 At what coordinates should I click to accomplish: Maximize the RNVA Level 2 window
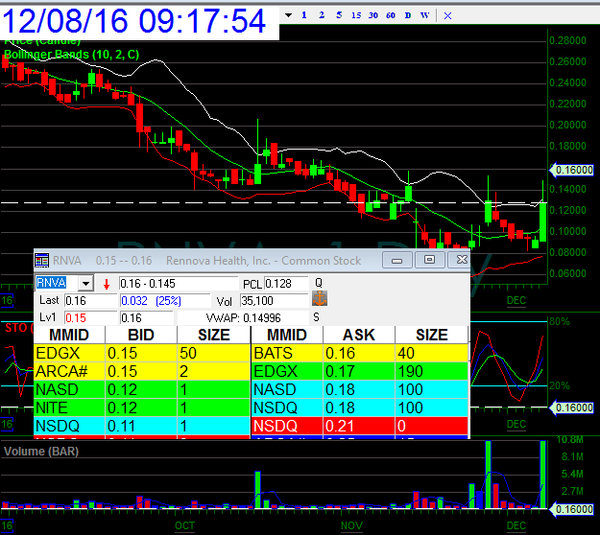click(x=429, y=260)
